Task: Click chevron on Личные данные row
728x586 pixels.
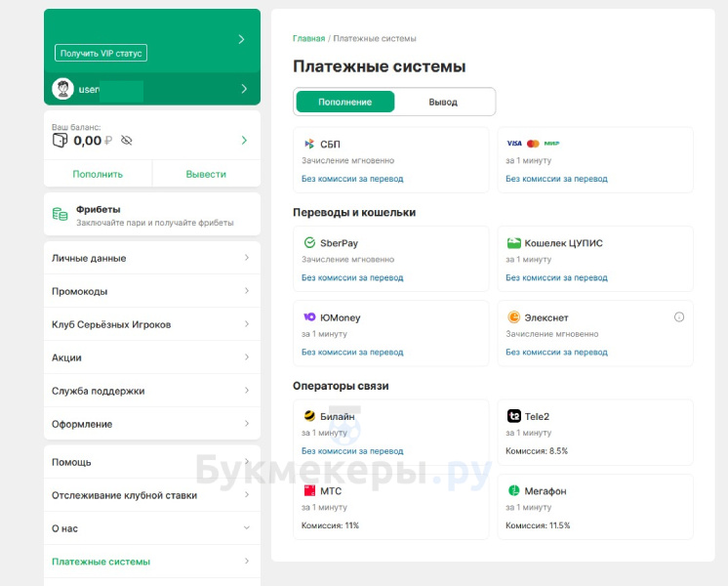Action: pos(247,258)
